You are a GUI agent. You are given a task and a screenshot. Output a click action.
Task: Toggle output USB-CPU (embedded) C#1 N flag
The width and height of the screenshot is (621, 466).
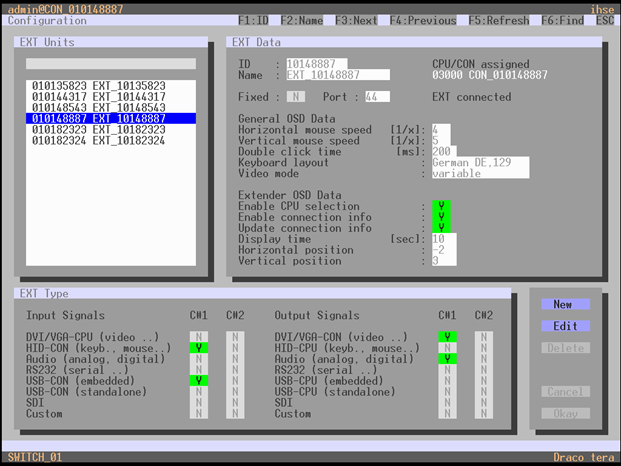[x=448, y=380]
